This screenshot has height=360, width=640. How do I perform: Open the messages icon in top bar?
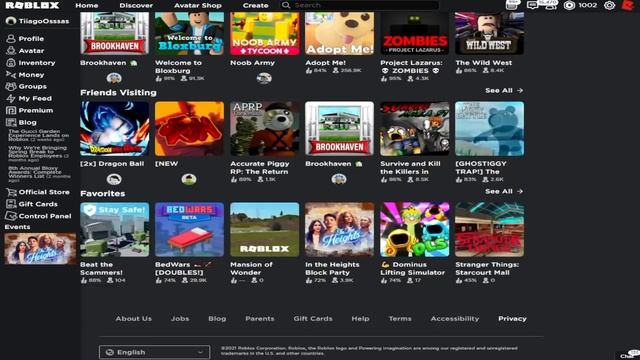click(x=532, y=5)
